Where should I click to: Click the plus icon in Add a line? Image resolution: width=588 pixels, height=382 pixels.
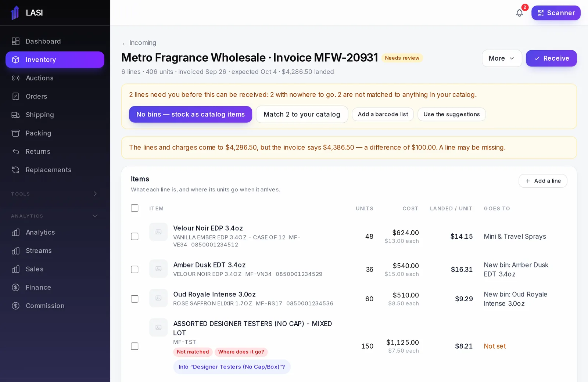(x=528, y=181)
